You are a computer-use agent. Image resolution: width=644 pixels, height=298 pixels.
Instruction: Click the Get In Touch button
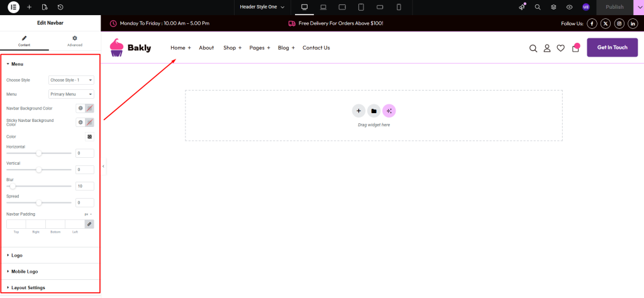612,48
